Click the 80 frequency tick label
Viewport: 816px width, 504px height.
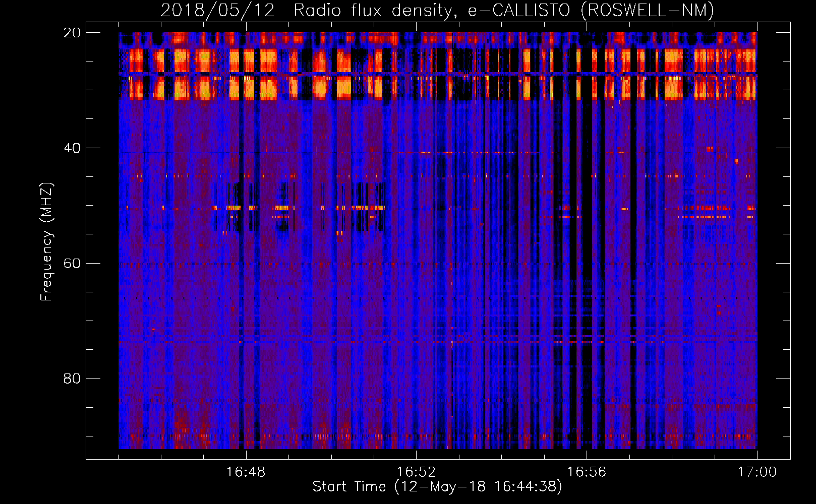72,379
